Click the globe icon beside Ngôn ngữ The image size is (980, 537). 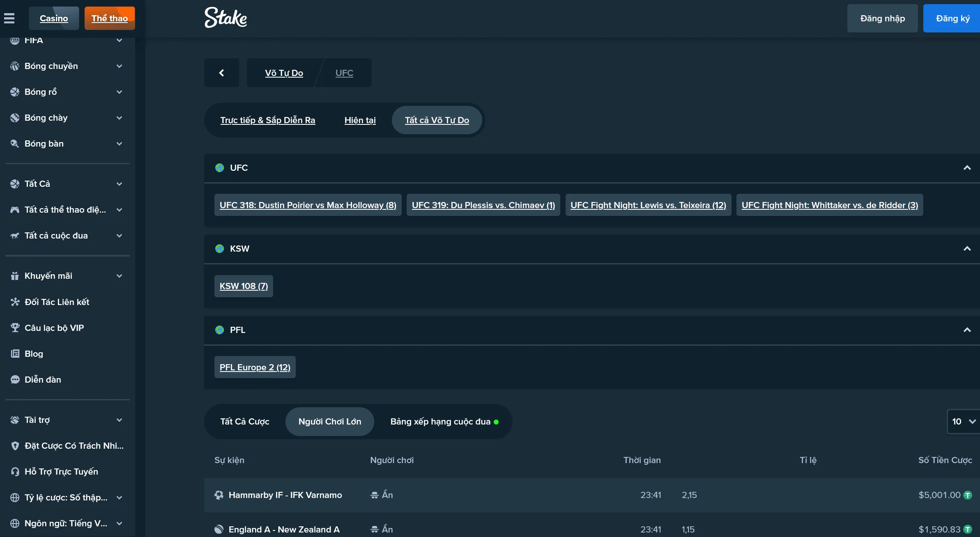(15, 523)
